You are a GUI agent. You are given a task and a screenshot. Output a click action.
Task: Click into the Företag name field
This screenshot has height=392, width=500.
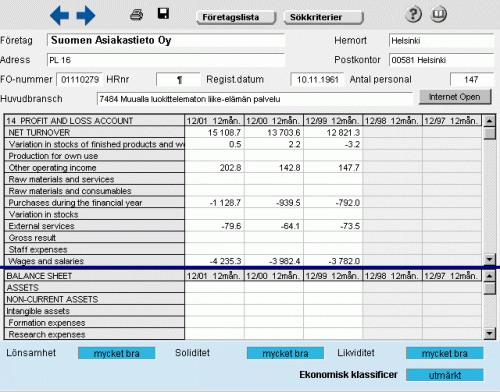(x=166, y=40)
